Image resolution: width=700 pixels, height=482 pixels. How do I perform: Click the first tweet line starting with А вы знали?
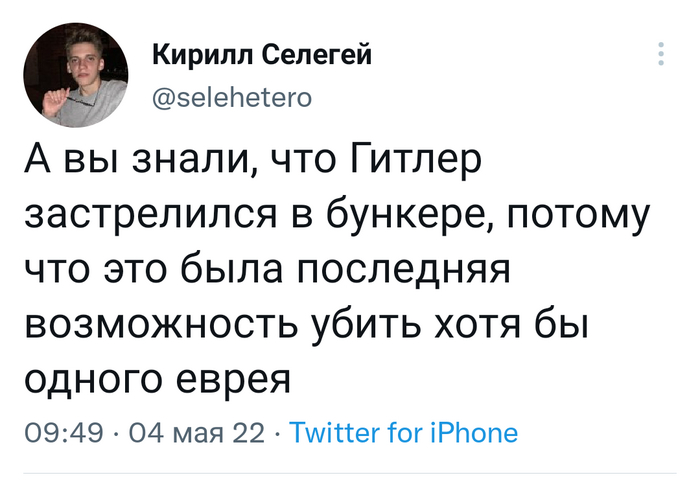(253, 161)
